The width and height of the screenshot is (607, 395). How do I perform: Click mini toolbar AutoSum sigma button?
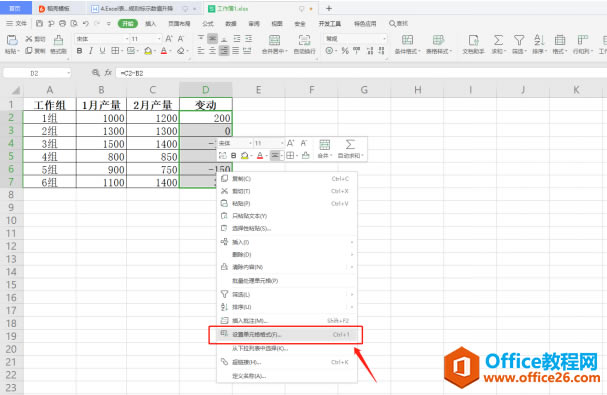point(350,149)
